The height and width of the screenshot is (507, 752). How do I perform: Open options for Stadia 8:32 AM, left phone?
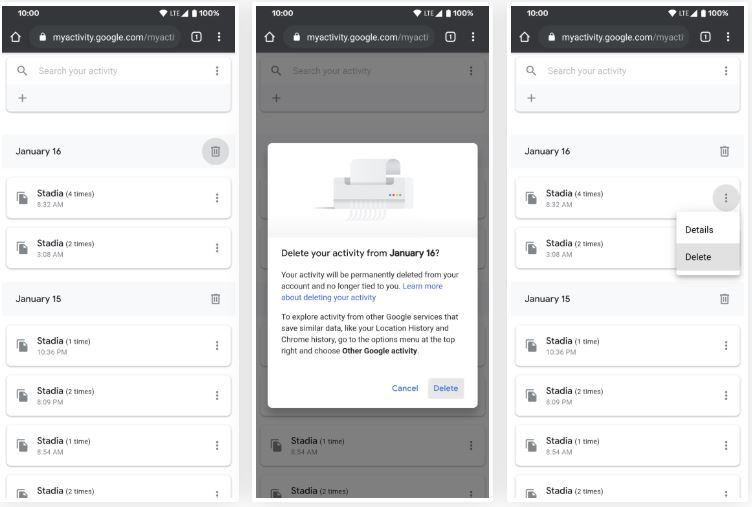217,198
